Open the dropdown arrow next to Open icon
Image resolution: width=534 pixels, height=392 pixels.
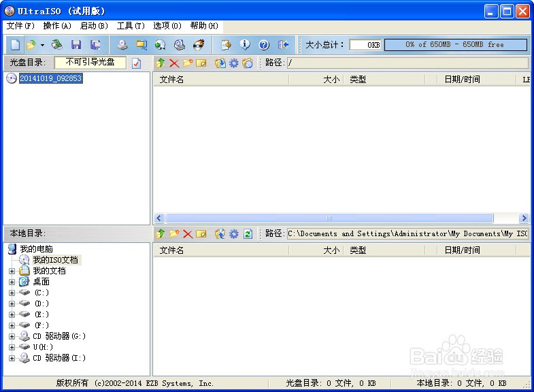[42, 45]
